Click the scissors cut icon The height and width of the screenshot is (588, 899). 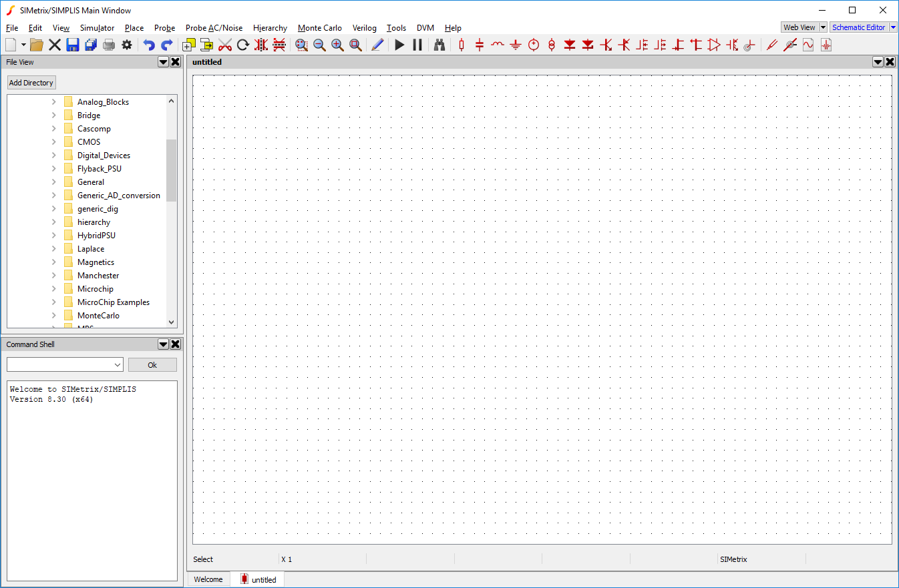coord(225,45)
